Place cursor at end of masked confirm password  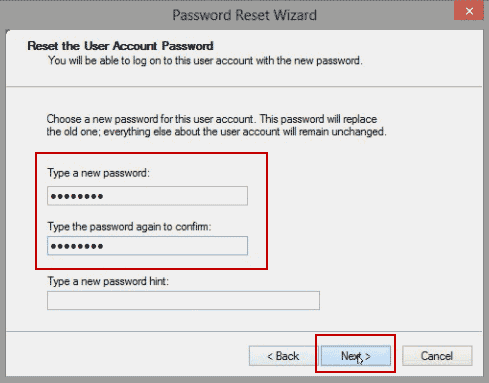[x=105, y=246]
